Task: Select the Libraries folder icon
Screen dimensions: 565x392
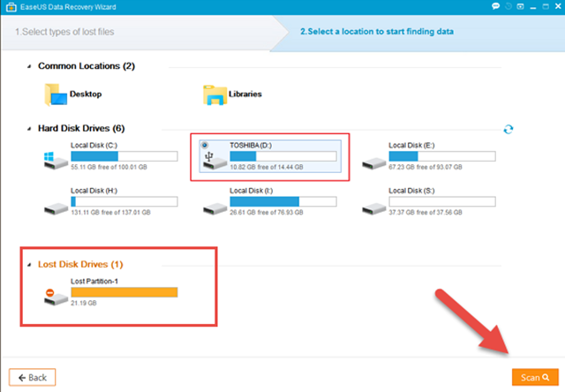Action: pyautogui.click(x=215, y=94)
